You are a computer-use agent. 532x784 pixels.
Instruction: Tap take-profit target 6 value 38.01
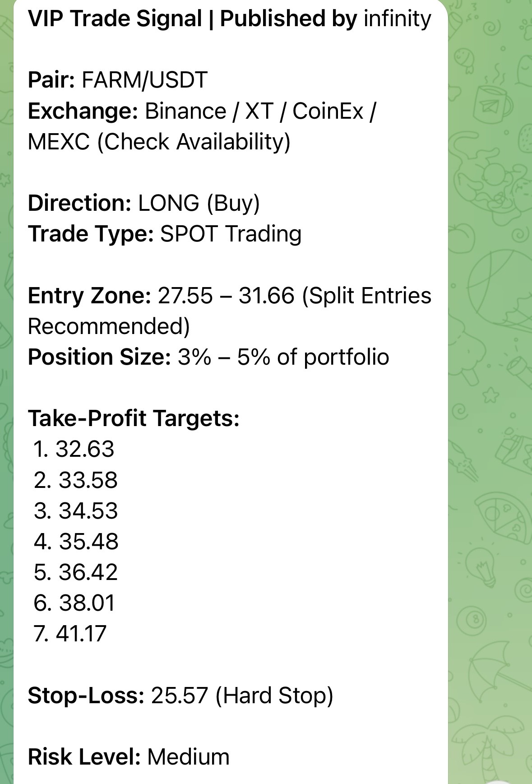[x=87, y=603]
